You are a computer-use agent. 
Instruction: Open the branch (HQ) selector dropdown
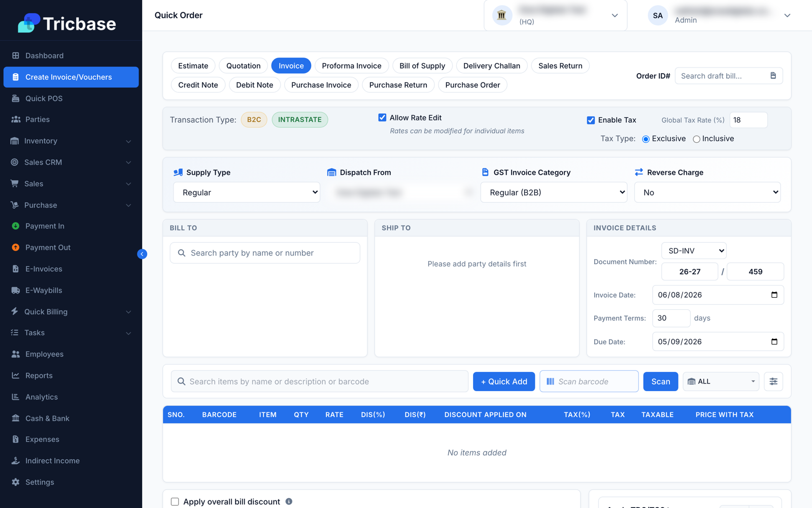[x=556, y=15]
